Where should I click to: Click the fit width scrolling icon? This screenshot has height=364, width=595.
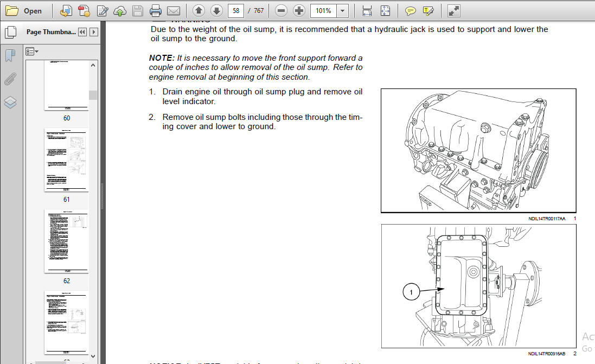tap(367, 11)
